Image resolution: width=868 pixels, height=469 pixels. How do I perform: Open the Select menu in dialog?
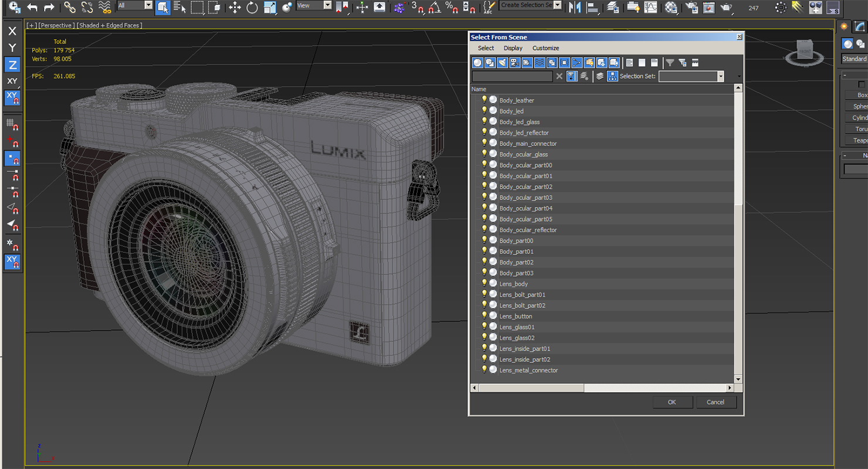click(486, 48)
